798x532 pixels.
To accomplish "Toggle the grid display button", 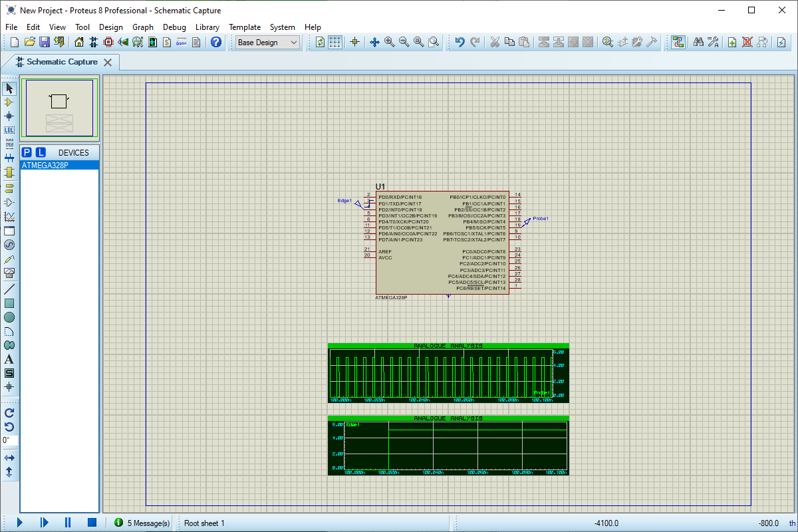I will pos(335,43).
